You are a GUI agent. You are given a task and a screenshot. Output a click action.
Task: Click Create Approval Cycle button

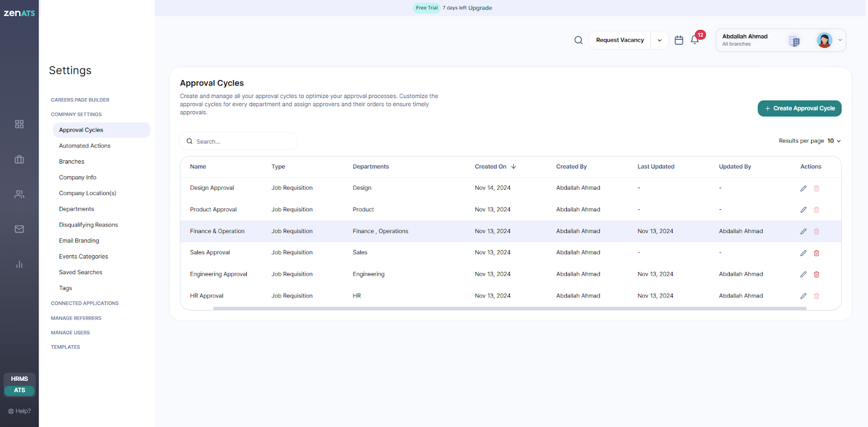(x=800, y=108)
